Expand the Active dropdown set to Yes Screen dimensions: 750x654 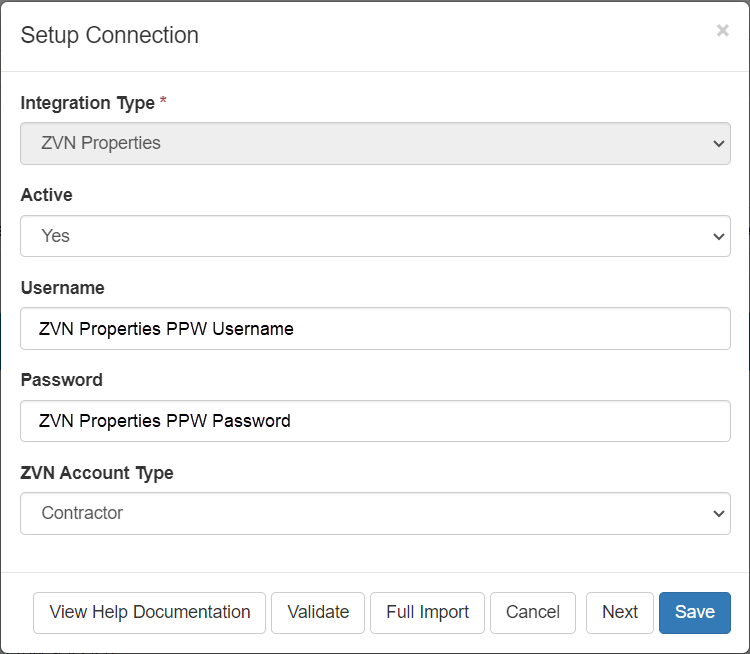pyautogui.click(x=375, y=236)
